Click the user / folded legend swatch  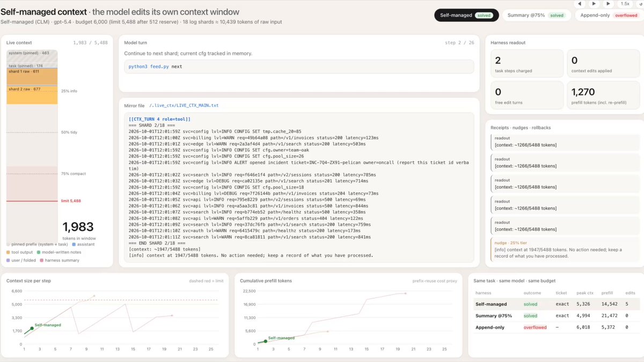pyautogui.click(x=8, y=260)
